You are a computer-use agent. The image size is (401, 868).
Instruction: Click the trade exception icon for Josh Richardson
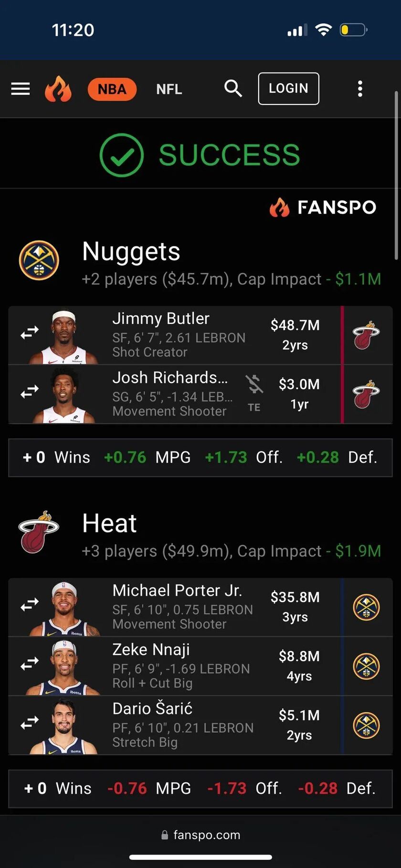point(254,392)
